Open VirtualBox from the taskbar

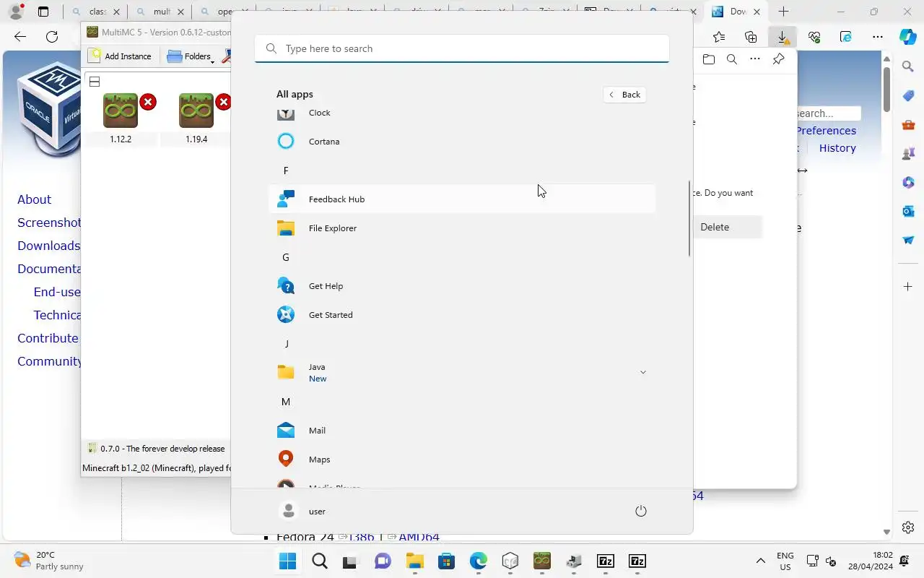pyautogui.click(x=510, y=561)
